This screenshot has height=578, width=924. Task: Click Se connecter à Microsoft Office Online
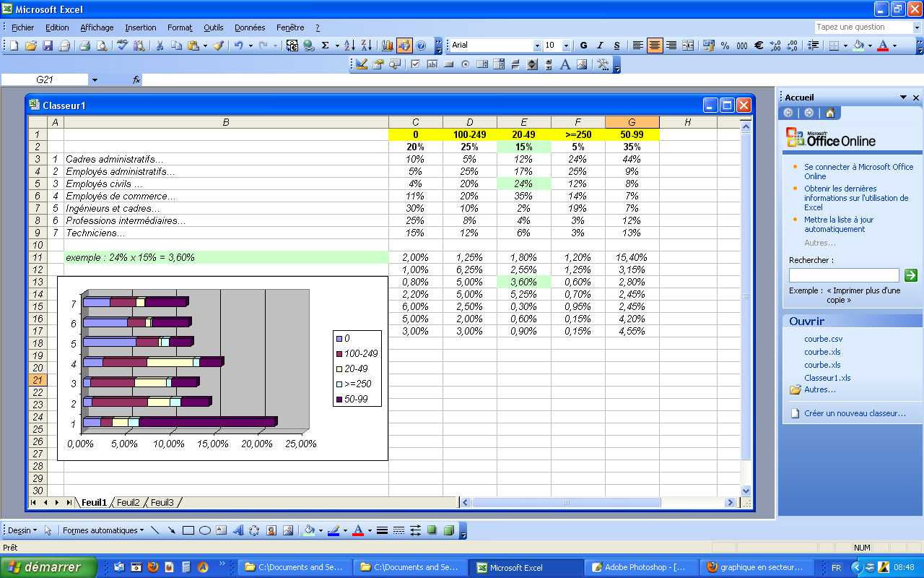(x=858, y=171)
